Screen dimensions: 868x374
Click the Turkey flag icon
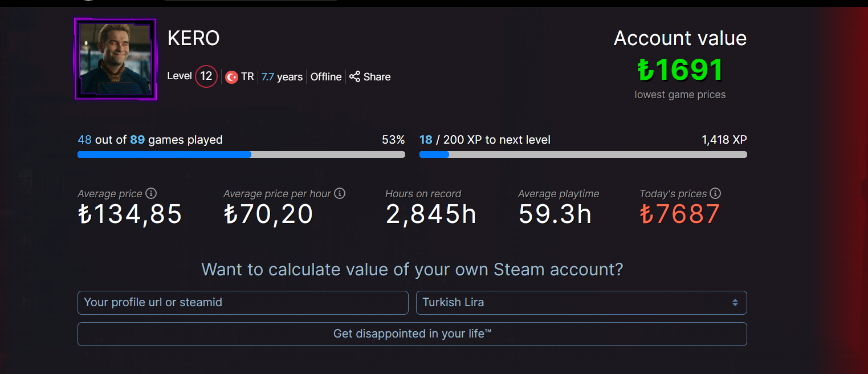point(231,77)
